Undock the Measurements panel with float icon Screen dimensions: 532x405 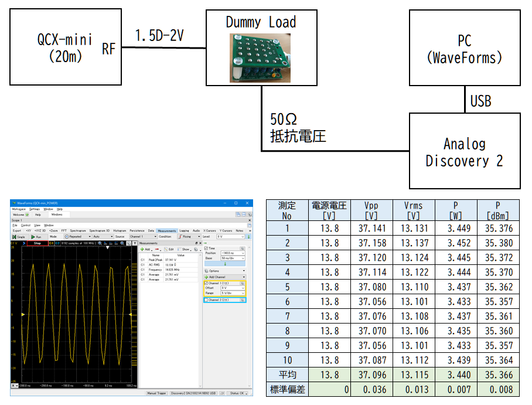point(196,243)
